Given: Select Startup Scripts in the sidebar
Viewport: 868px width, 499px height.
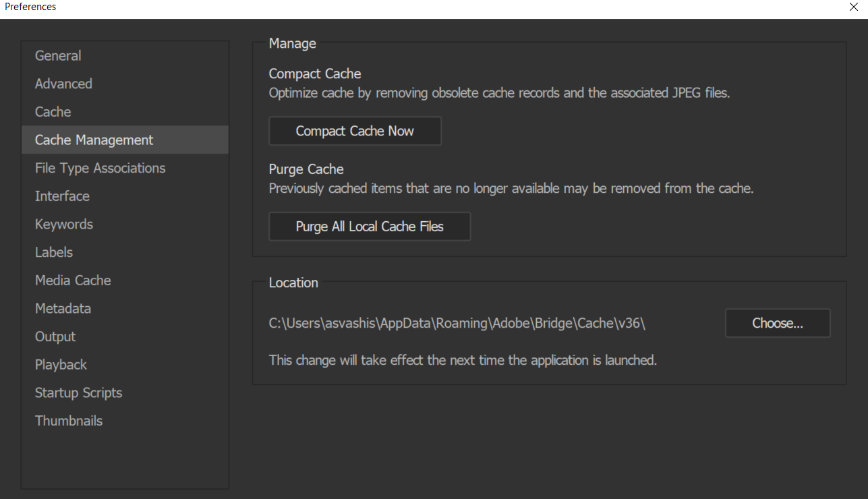Looking at the screenshot, I should point(78,392).
